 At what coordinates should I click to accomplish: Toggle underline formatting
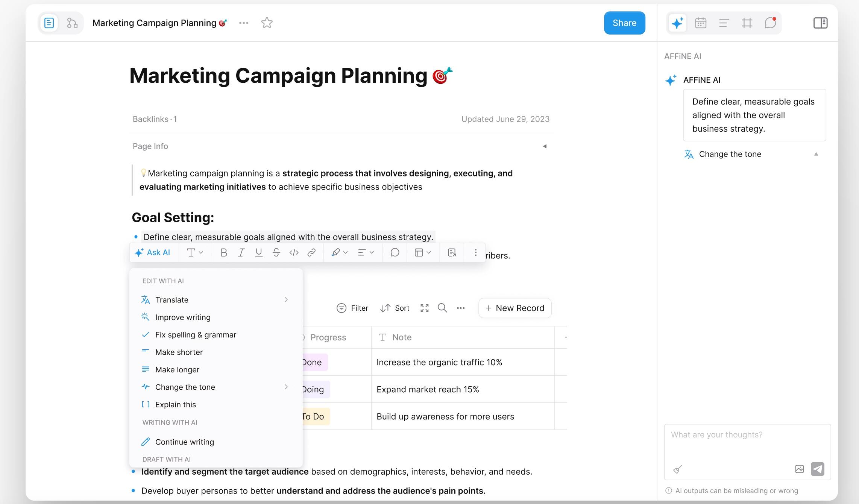[x=259, y=253]
